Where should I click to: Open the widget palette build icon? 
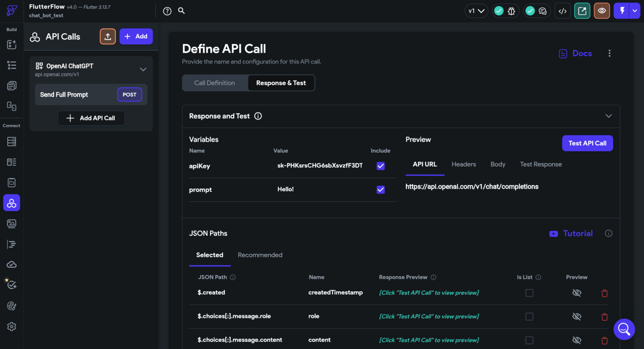(x=11, y=44)
